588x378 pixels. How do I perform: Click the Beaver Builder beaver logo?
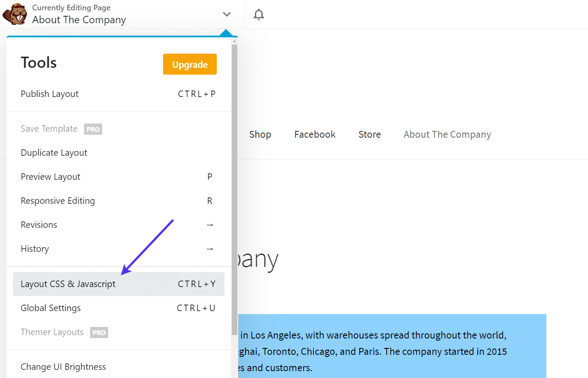tap(15, 15)
